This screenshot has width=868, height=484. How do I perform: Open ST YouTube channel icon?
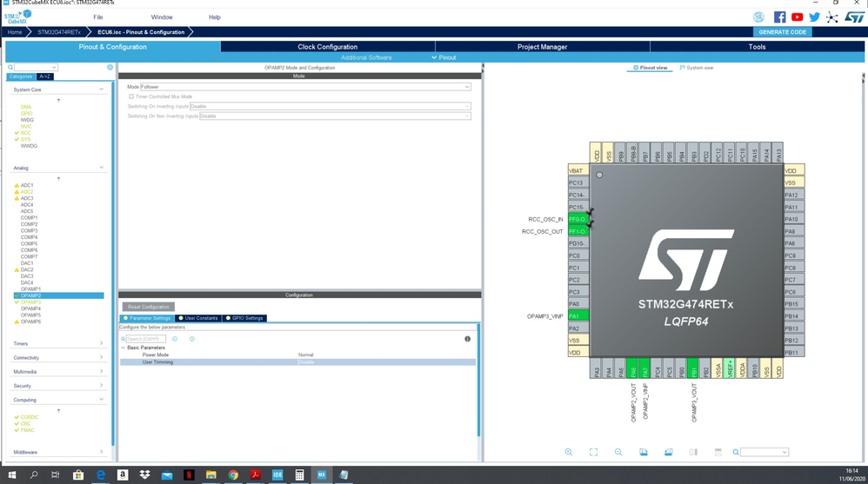coord(797,17)
